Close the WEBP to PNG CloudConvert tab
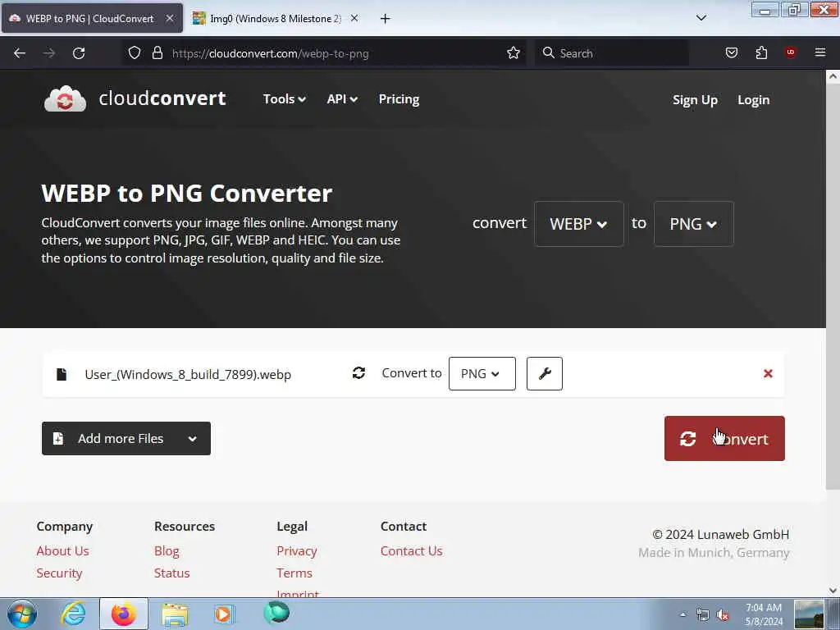The image size is (840, 630). click(169, 18)
